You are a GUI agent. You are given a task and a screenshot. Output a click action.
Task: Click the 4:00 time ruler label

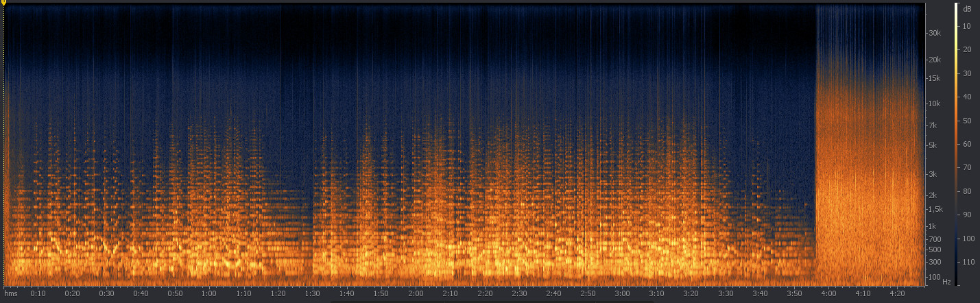[828, 293]
